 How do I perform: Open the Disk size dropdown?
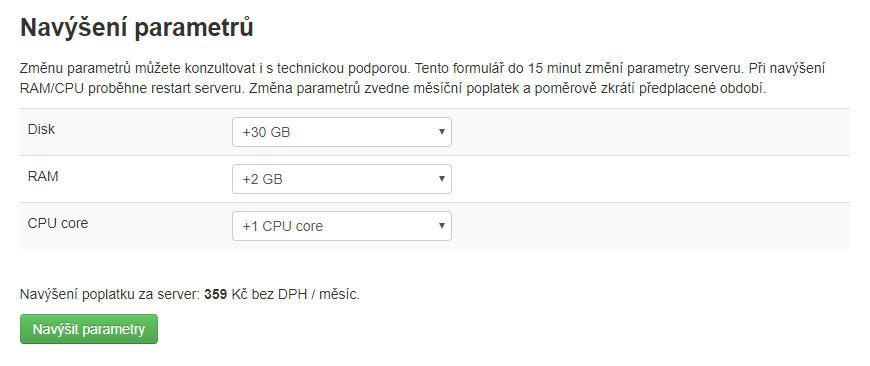tap(342, 132)
